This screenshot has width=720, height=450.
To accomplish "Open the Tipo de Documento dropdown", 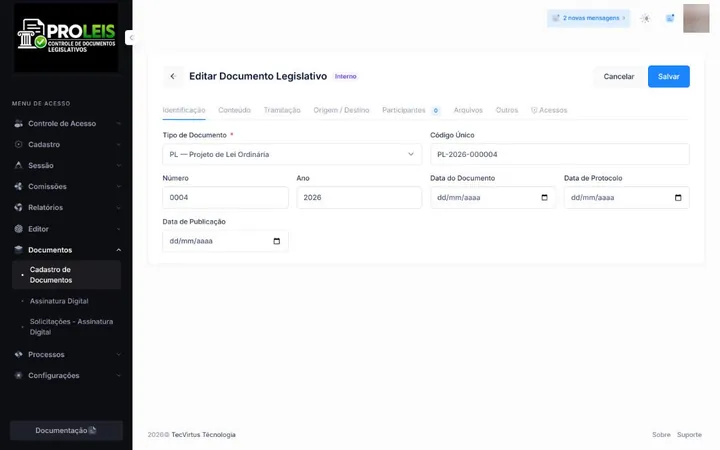I will click(x=292, y=154).
